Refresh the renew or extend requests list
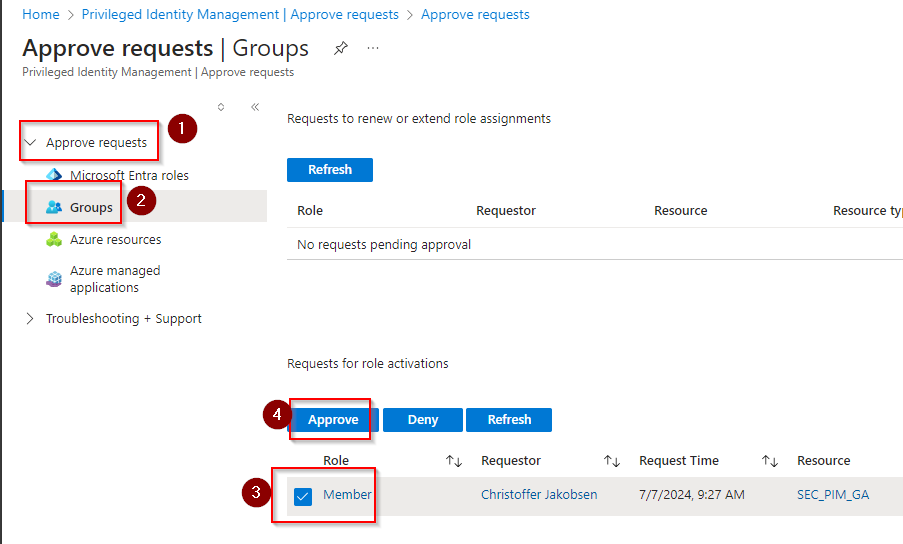 click(330, 170)
